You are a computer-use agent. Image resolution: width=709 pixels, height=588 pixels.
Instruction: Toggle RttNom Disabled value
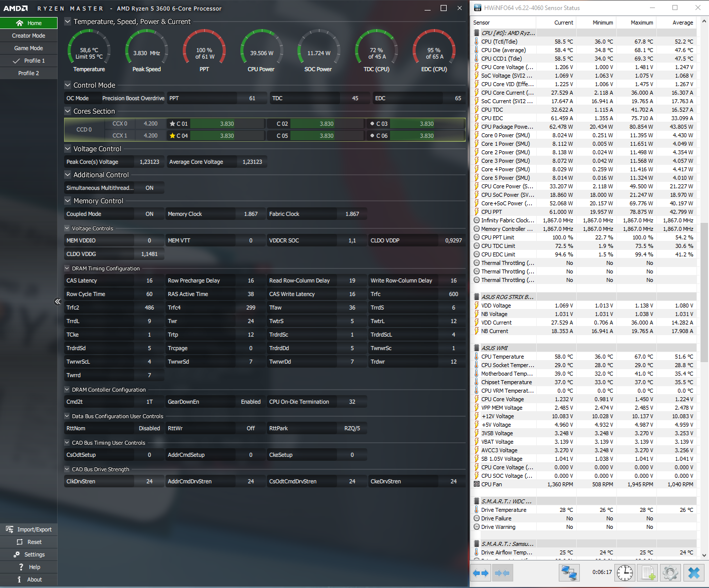tap(150, 428)
